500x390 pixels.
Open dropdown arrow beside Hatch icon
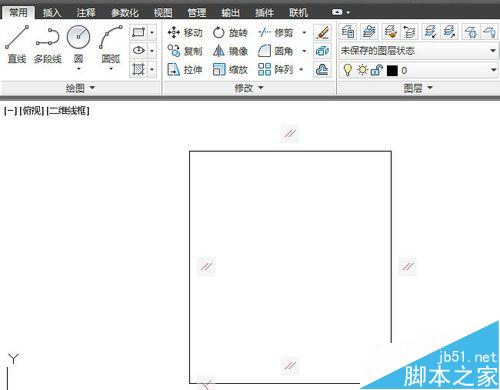click(152, 69)
